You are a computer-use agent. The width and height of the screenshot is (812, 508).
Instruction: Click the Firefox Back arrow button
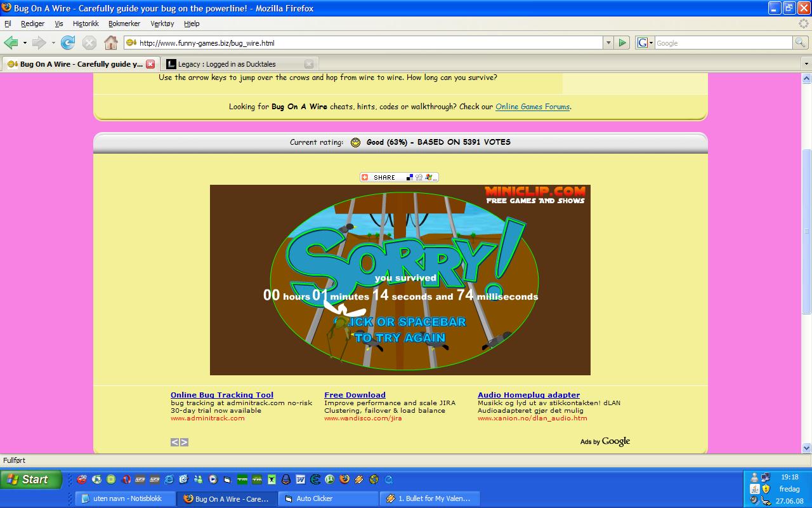point(11,43)
